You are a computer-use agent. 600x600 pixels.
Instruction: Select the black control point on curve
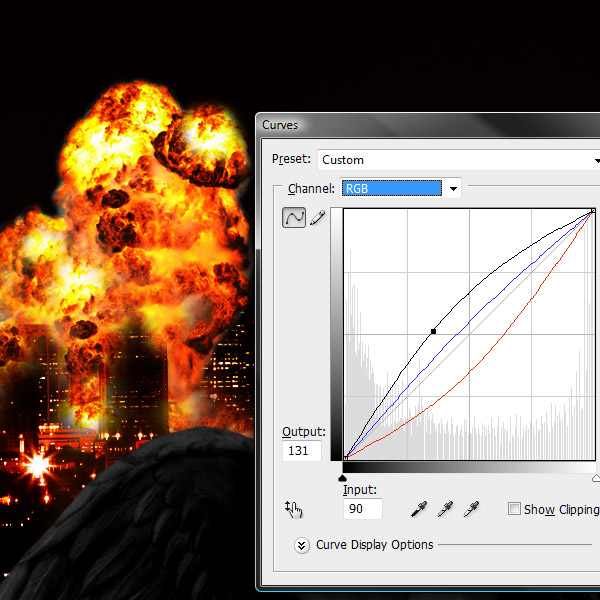(433, 331)
